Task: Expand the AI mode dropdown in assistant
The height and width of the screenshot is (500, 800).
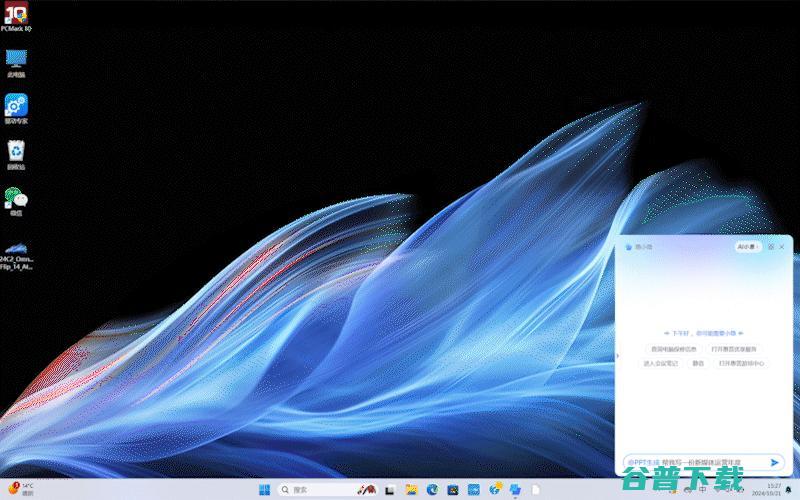Action: [x=748, y=246]
